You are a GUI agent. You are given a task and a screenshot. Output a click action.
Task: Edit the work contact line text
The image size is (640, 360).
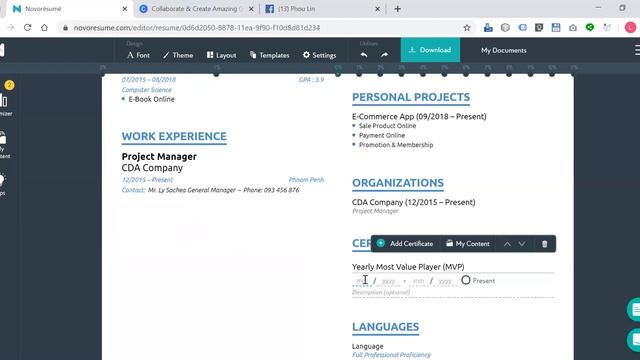pyautogui.click(x=210, y=190)
